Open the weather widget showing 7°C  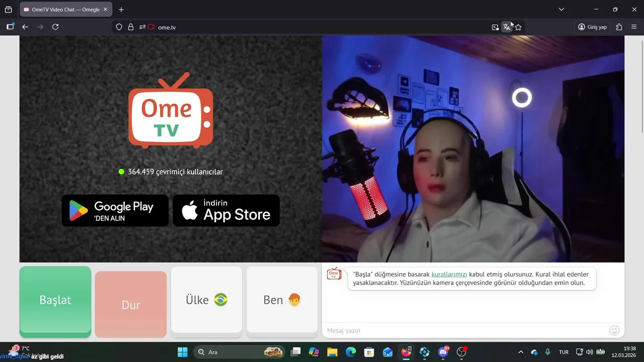(24, 351)
